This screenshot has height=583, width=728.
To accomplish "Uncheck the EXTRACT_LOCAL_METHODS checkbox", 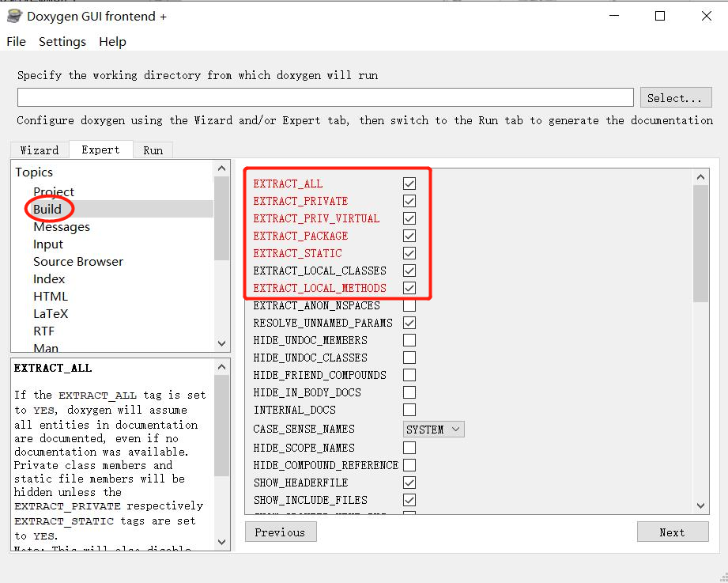I will pos(409,288).
